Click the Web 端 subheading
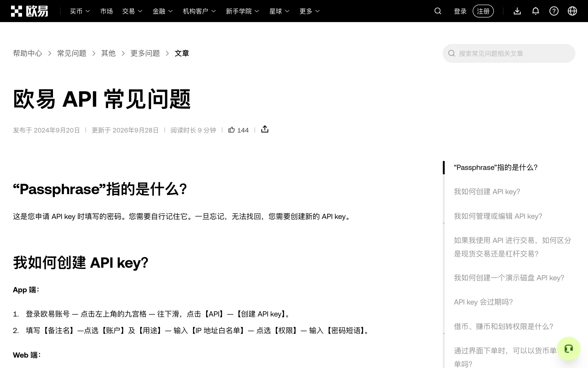The image size is (588, 368). 27,355
